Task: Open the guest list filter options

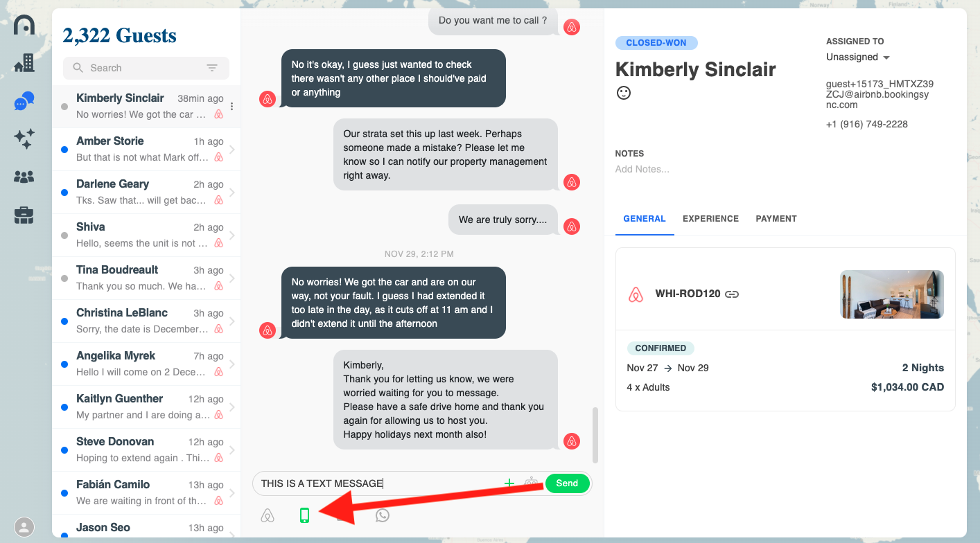Action: (212, 68)
